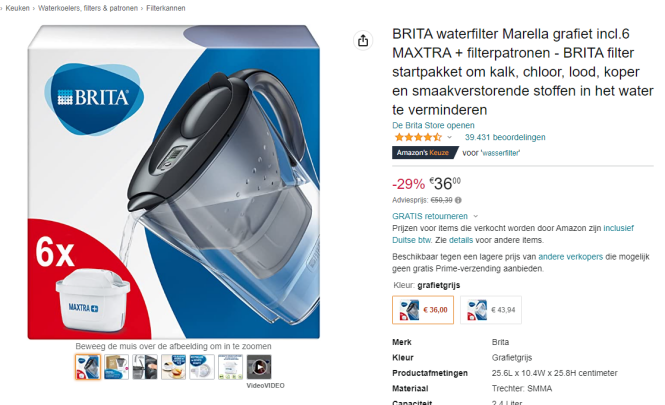
Task: Go to Keuken breadcrumb category
Action: (x=17, y=8)
